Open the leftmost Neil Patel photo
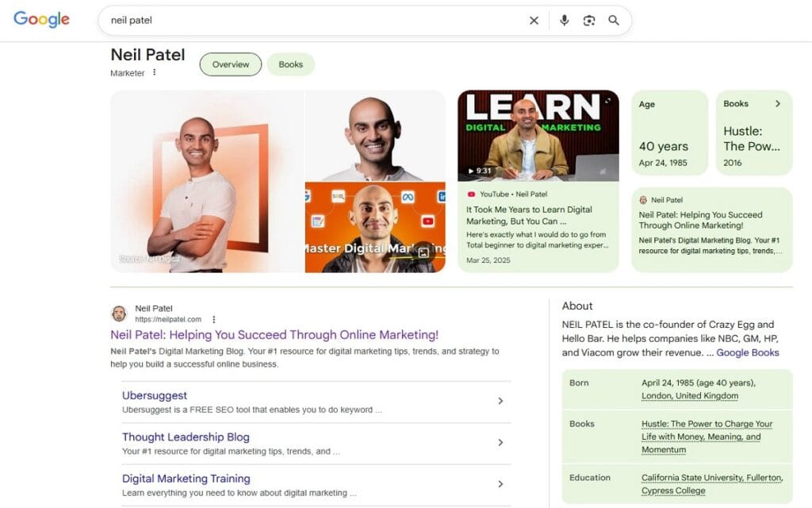Viewport: 812px width, 508px height. point(206,181)
